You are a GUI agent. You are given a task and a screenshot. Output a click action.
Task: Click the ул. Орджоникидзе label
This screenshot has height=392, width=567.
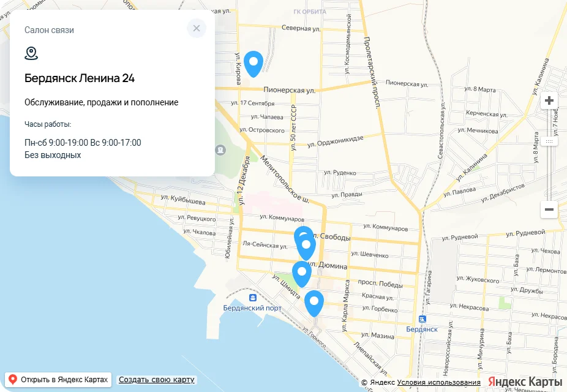335,141
